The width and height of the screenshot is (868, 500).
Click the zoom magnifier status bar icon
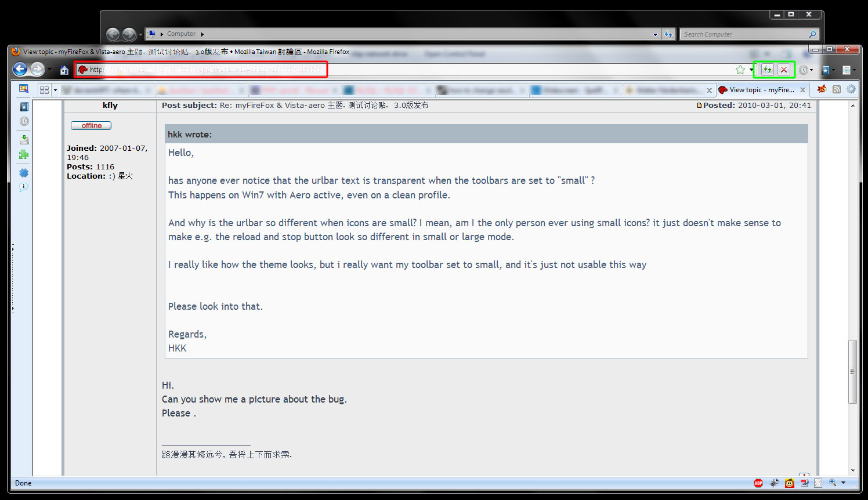click(833, 483)
